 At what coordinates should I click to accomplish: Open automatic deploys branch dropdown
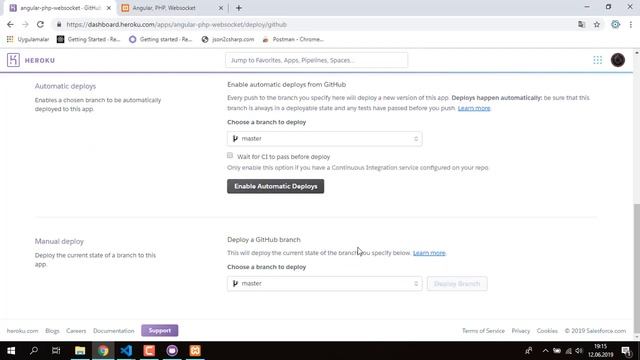324,139
